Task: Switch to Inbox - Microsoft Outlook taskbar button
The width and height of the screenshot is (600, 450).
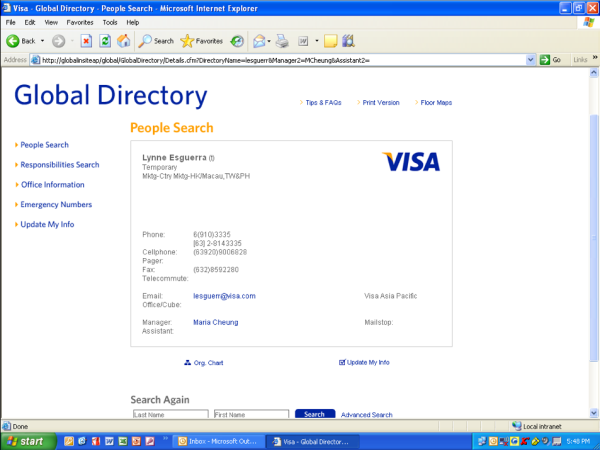Action: [x=218, y=442]
